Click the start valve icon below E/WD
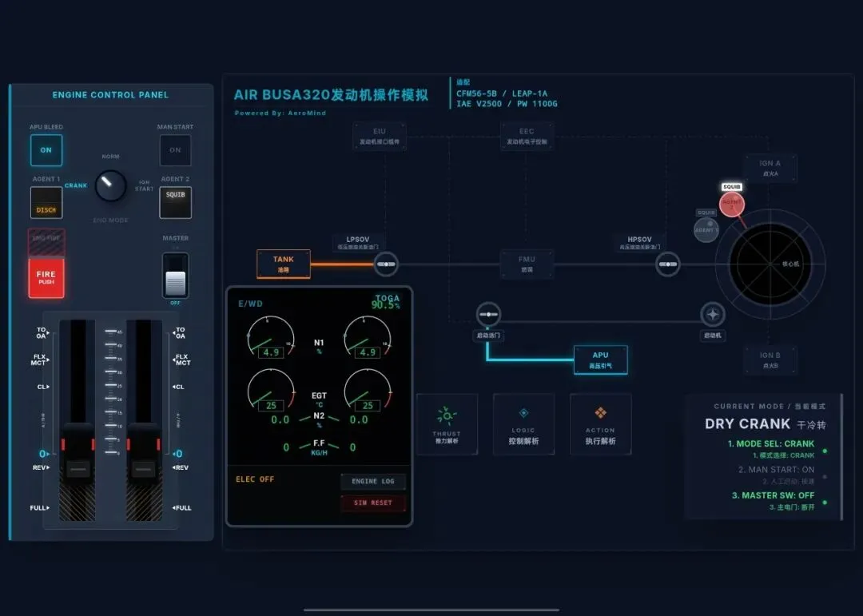The width and height of the screenshot is (863, 616). click(488, 314)
